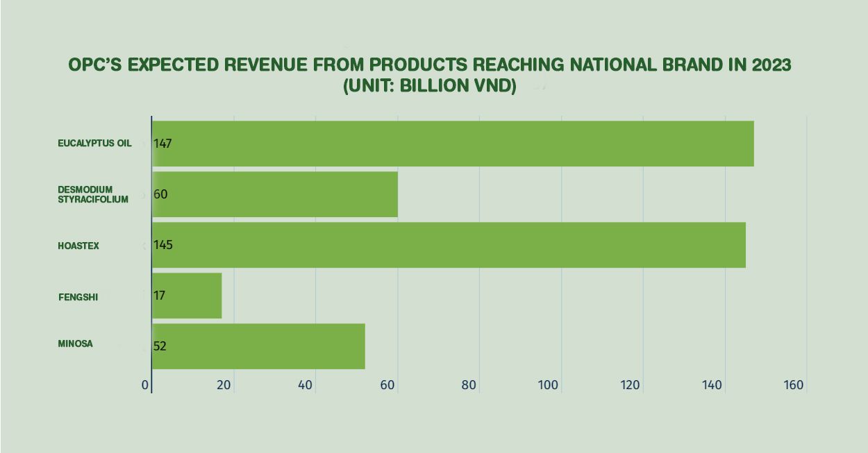Click the "60" value inside the Desmodium bar
Screen dimensions: 868x453
tap(160, 194)
